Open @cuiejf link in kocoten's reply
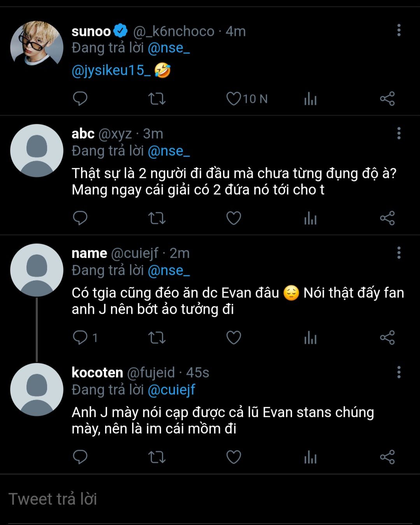 [171, 390]
